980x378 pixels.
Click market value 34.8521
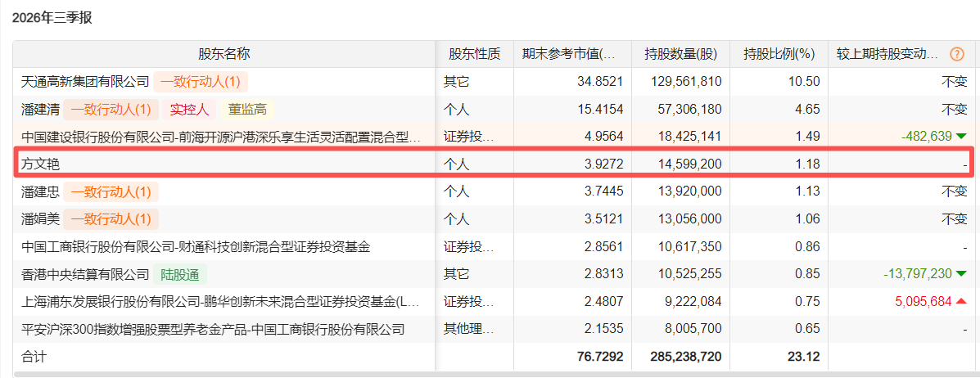[598, 81]
